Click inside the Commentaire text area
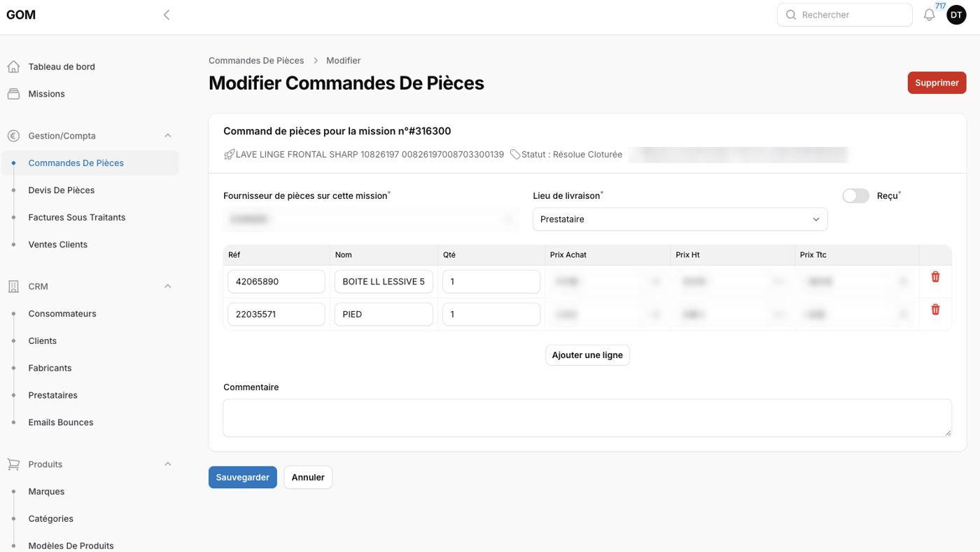This screenshot has height=552, width=980. 587,418
